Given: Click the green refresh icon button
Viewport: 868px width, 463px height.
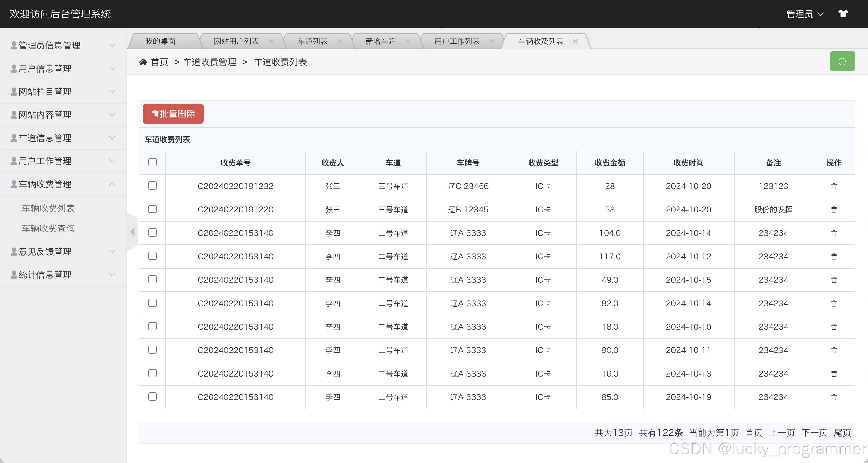Looking at the screenshot, I should [842, 61].
